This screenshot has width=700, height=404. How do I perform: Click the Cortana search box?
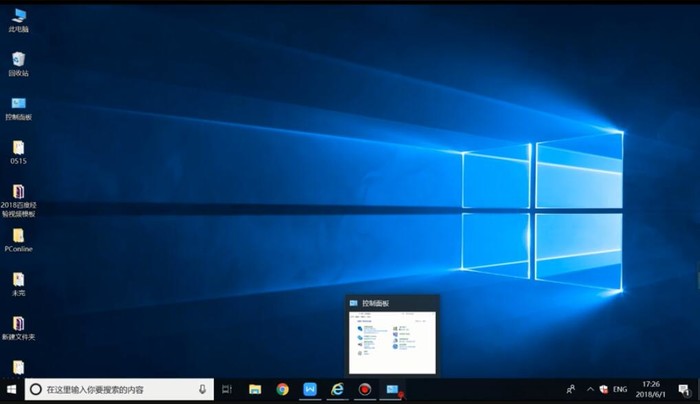pyautogui.click(x=119, y=389)
